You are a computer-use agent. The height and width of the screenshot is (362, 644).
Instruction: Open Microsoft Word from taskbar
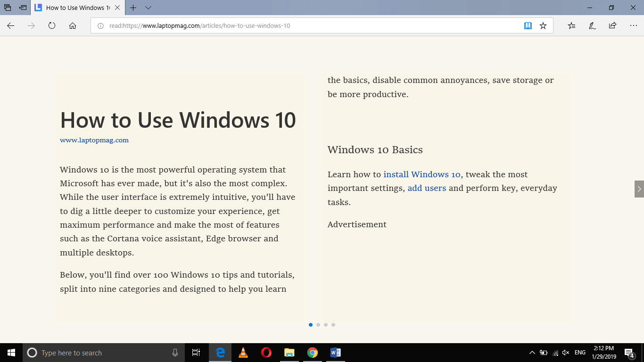[x=336, y=353]
